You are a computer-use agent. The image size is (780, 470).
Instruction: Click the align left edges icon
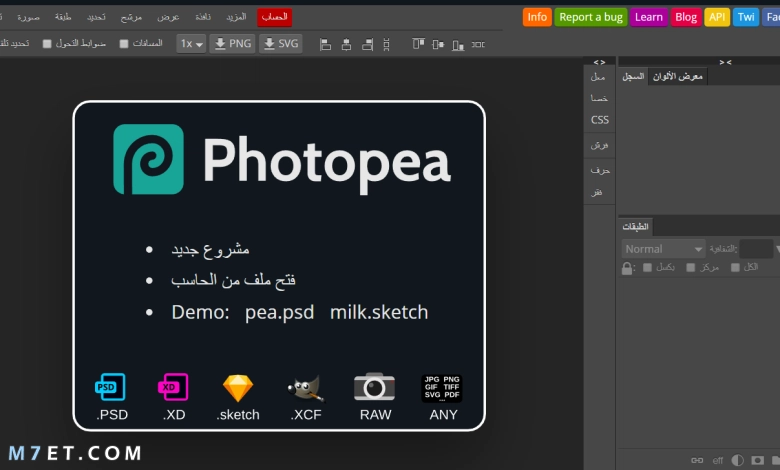[325, 45]
